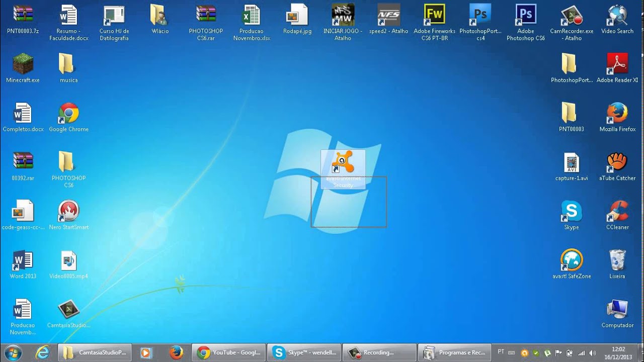Screen dimensions: 644x362
Task: Click the PT language indicator
Action: tap(501, 352)
